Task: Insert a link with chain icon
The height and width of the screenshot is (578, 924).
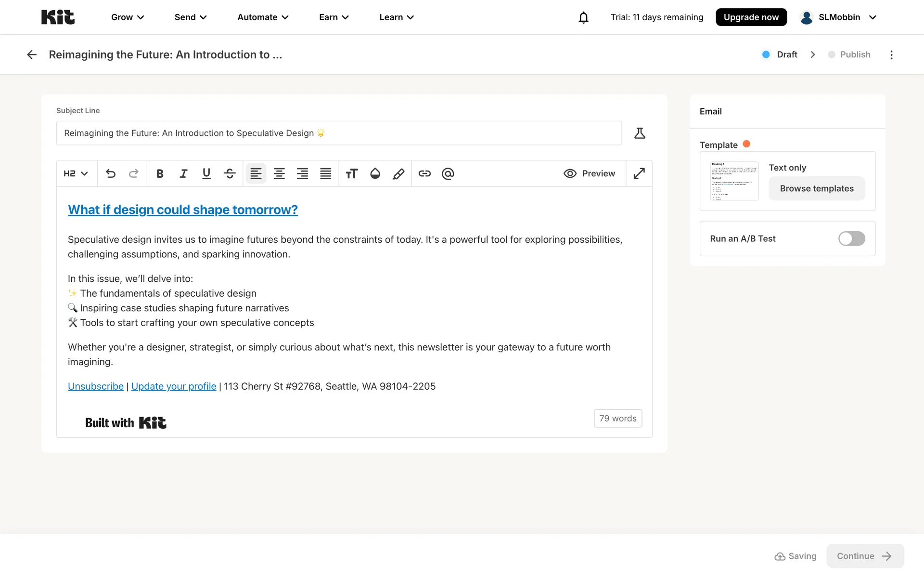Action: pyautogui.click(x=424, y=173)
